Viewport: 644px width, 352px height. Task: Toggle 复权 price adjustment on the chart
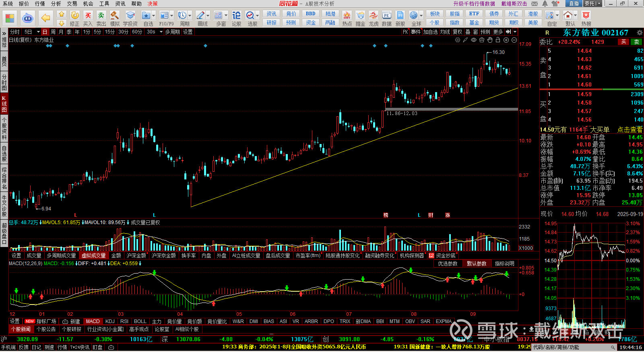pyautogui.click(x=457, y=32)
